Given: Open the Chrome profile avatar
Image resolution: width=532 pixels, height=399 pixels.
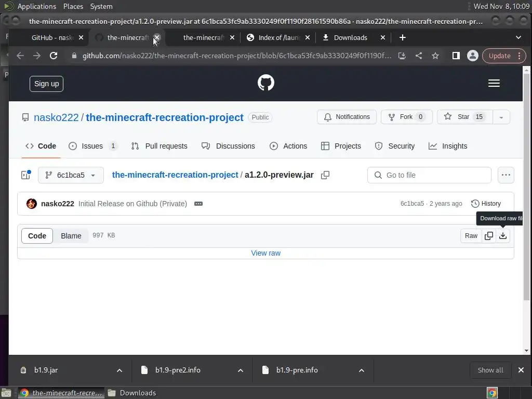Looking at the screenshot, I should [472, 56].
